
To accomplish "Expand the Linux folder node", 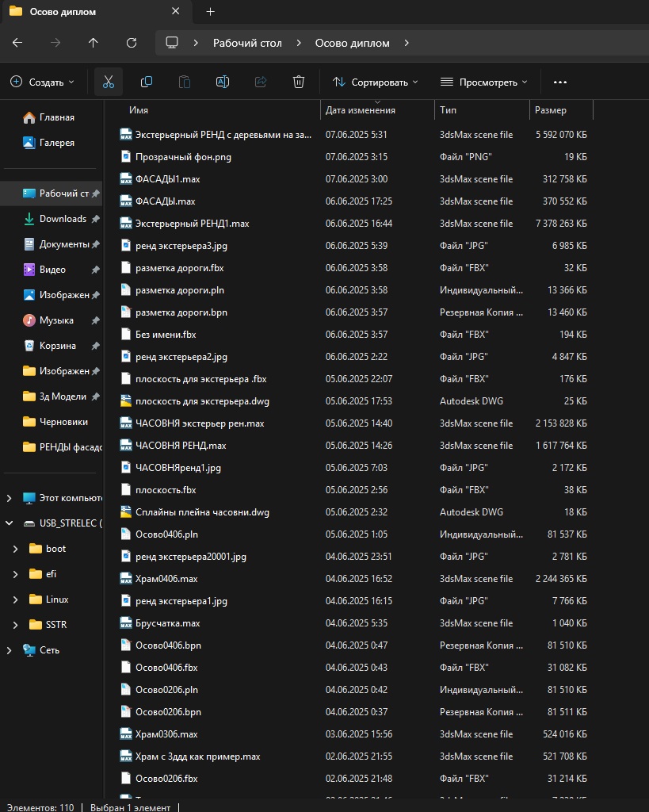I will 16,599.
